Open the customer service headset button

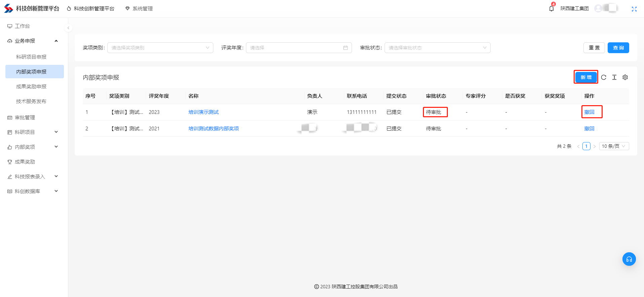(629, 259)
